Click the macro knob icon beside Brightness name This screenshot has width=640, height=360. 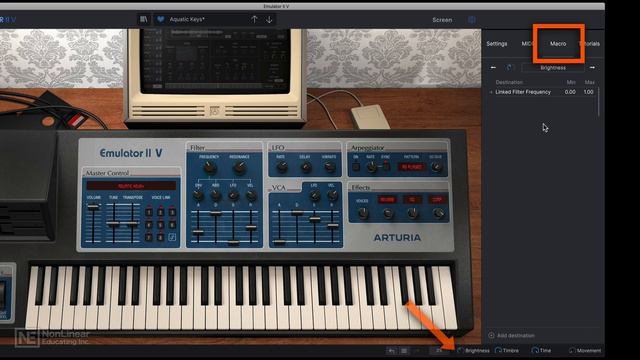(509, 68)
